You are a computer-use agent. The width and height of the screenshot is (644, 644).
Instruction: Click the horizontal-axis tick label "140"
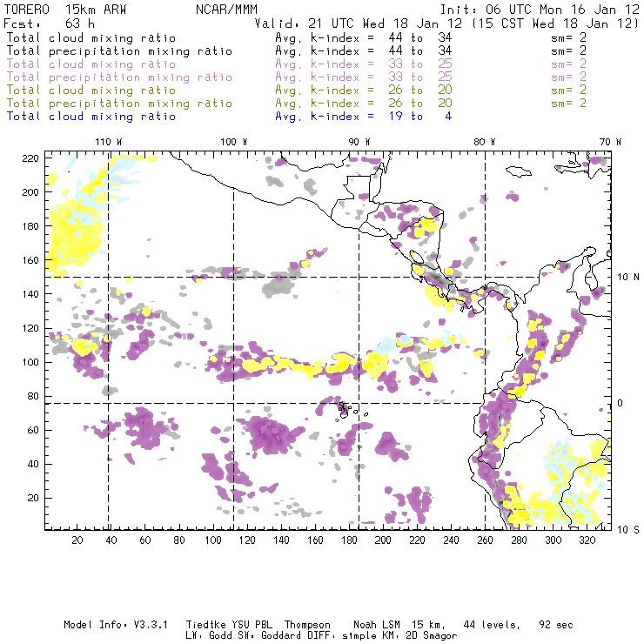[281, 540]
